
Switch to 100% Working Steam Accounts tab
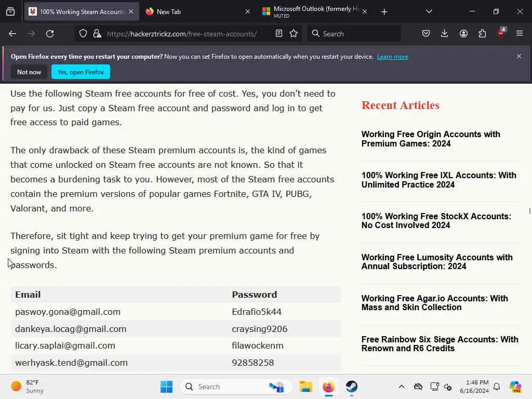(82, 12)
